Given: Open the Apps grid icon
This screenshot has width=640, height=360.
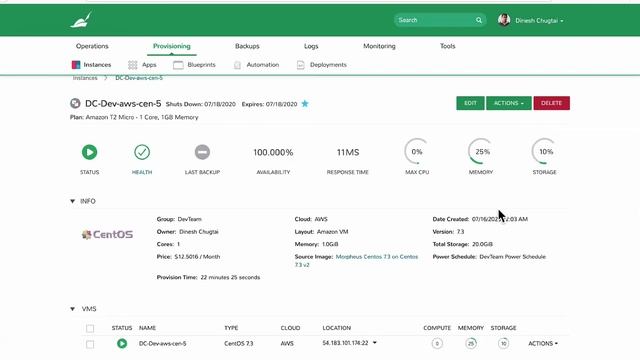Looking at the screenshot, I should (x=132, y=64).
